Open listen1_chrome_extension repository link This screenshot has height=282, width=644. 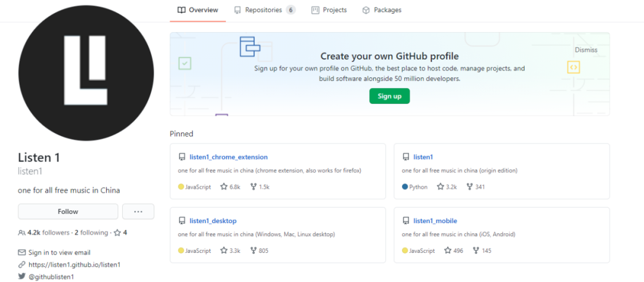(x=228, y=157)
